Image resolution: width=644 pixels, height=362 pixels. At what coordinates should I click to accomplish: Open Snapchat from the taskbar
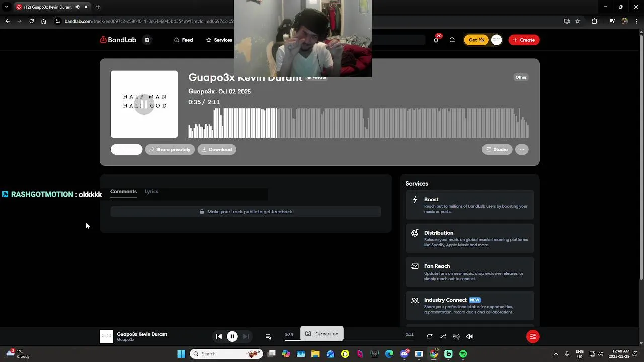345,354
